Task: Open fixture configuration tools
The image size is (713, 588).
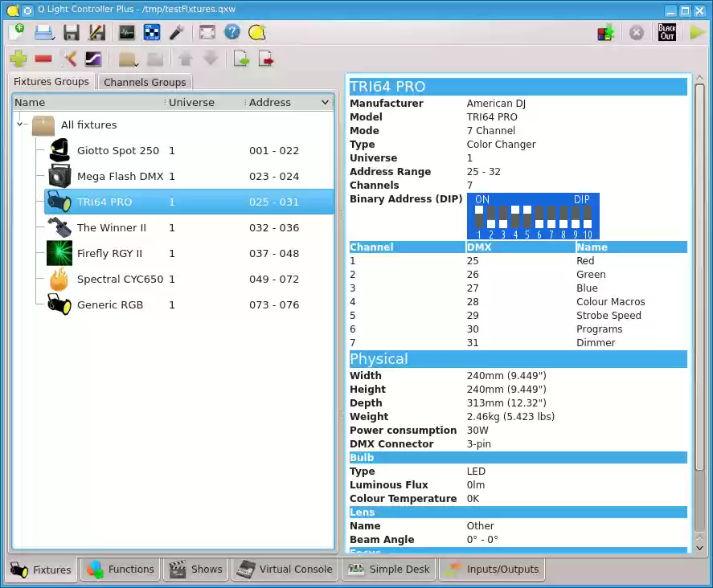Action: pos(68,58)
